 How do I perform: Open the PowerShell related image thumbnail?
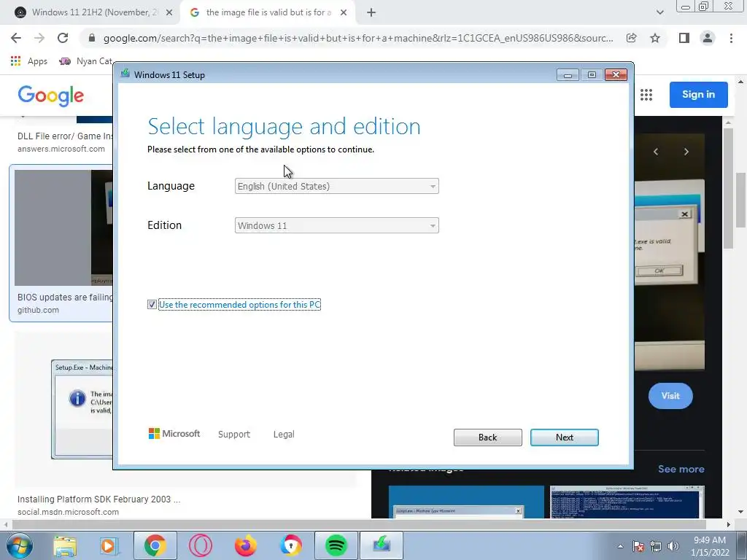(x=627, y=502)
